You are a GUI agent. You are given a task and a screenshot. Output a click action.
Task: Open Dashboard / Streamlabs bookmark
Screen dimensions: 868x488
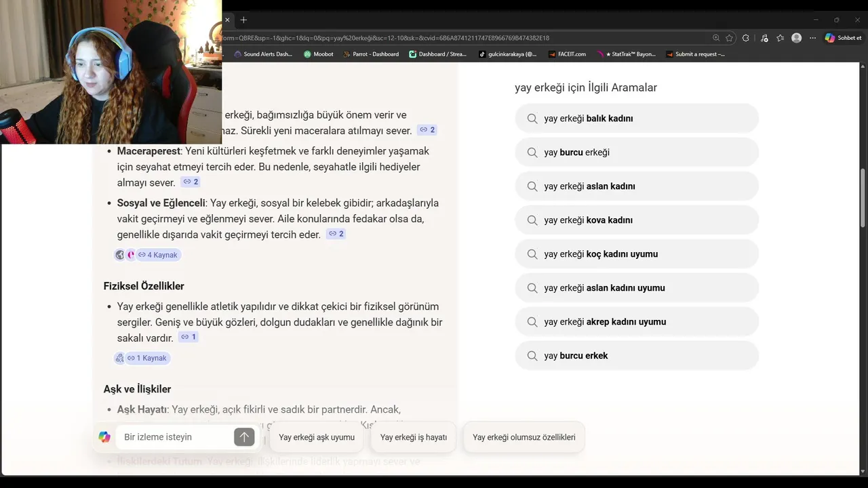click(x=438, y=54)
